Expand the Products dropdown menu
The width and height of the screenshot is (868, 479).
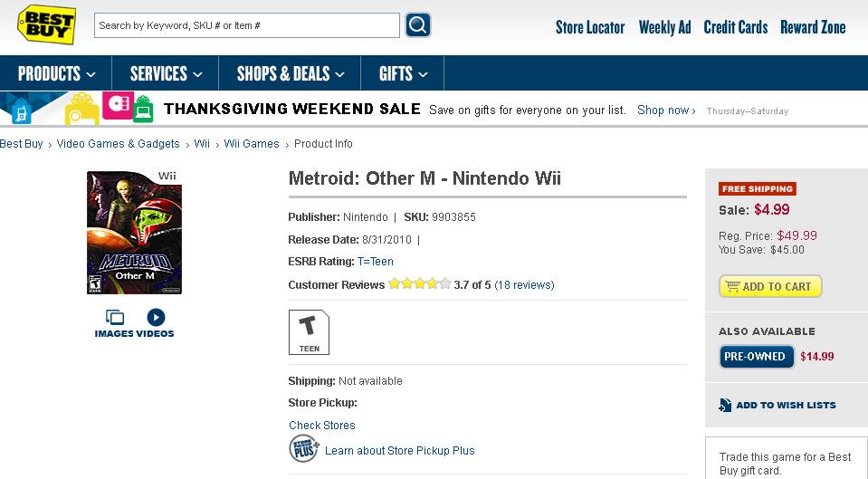[x=56, y=73]
